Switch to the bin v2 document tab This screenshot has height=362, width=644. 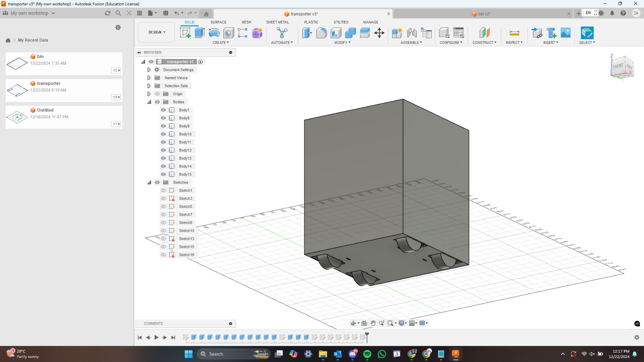point(481,14)
